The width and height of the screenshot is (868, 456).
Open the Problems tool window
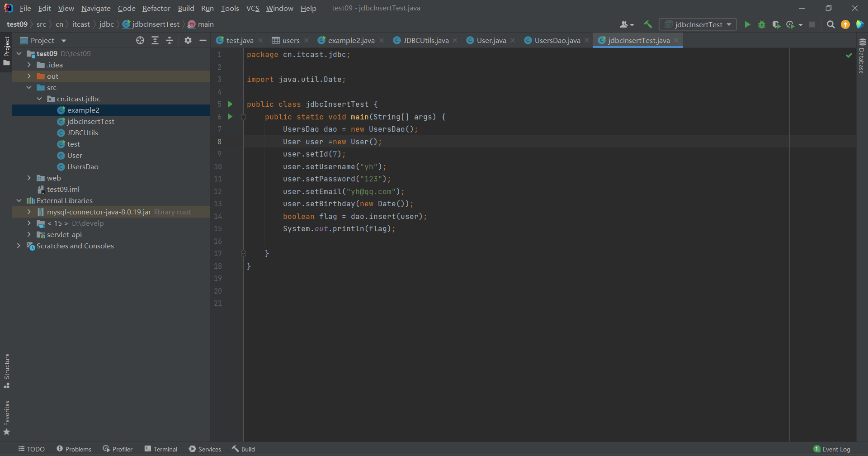click(74, 449)
